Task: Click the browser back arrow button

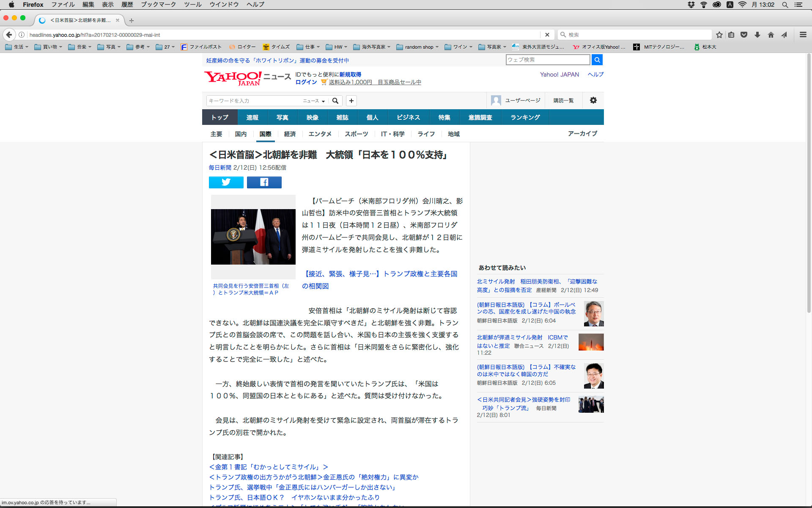Action: 9,35
